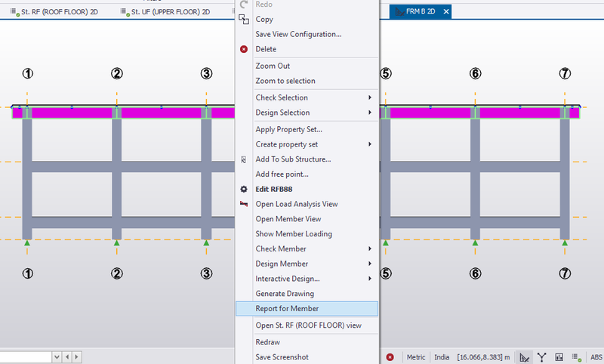Click the gear icon beside Edit RFB88
This screenshot has height=364, width=604.
point(244,189)
